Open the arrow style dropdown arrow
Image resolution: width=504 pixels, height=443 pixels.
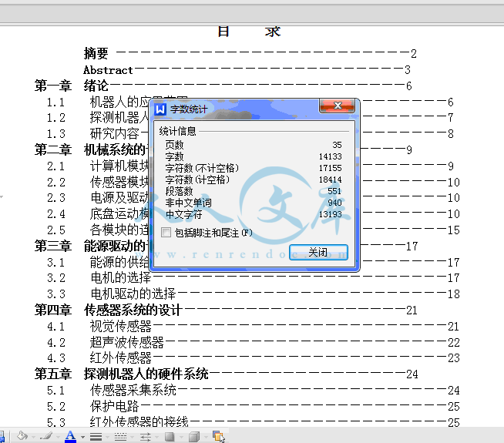click(x=157, y=437)
